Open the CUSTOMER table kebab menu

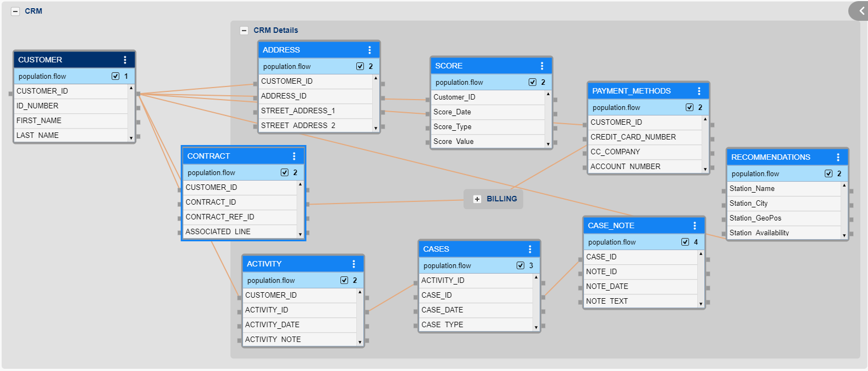[125, 60]
